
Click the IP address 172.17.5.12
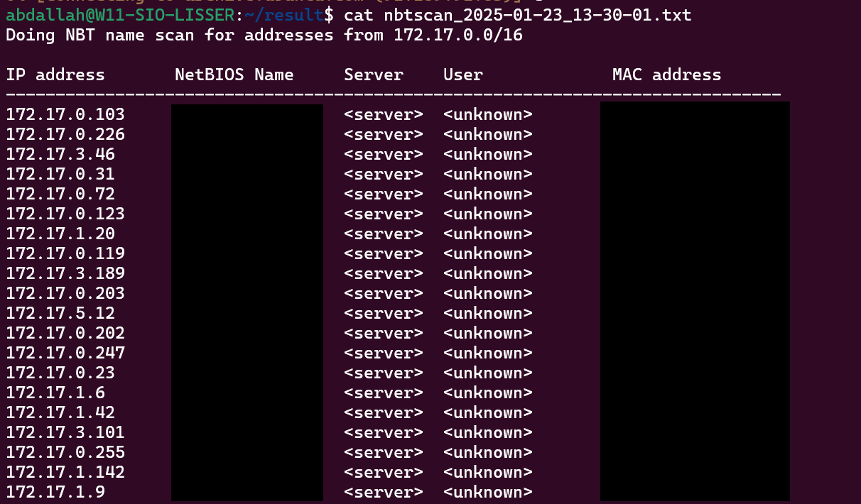coord(60,313)
